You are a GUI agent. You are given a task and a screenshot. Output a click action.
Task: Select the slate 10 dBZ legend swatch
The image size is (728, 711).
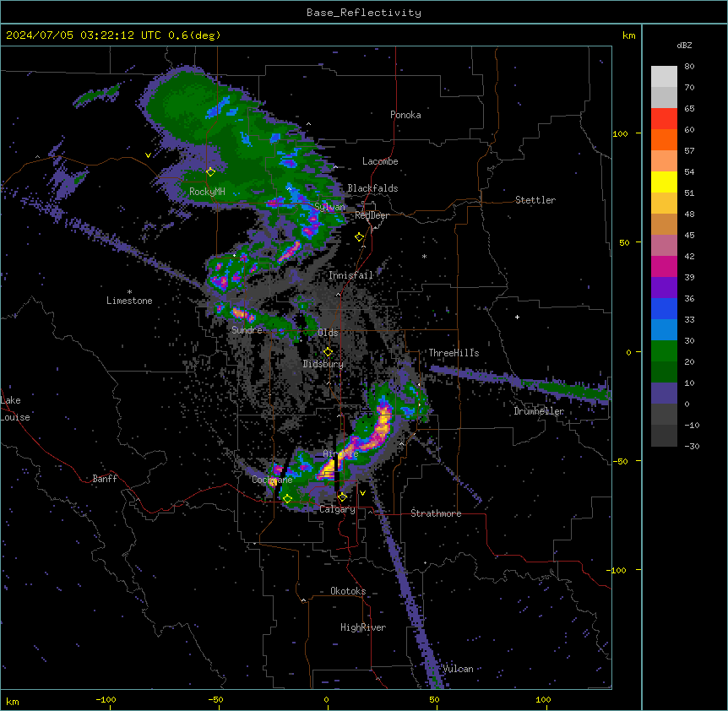coord(664,393)
